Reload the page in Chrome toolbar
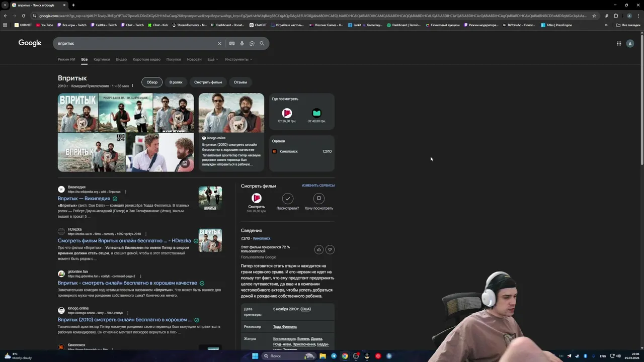The image size is (644, 362). coord(23,16)
